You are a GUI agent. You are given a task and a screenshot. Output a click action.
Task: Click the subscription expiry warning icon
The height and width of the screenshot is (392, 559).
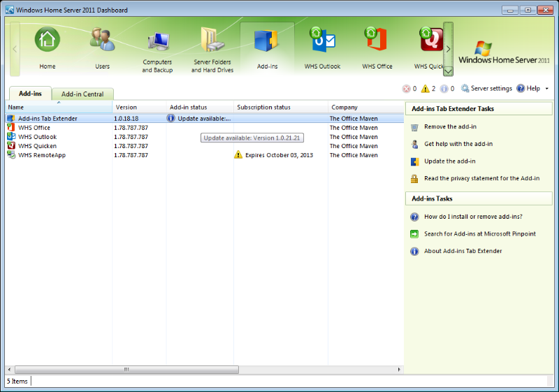tap(238, 154)
